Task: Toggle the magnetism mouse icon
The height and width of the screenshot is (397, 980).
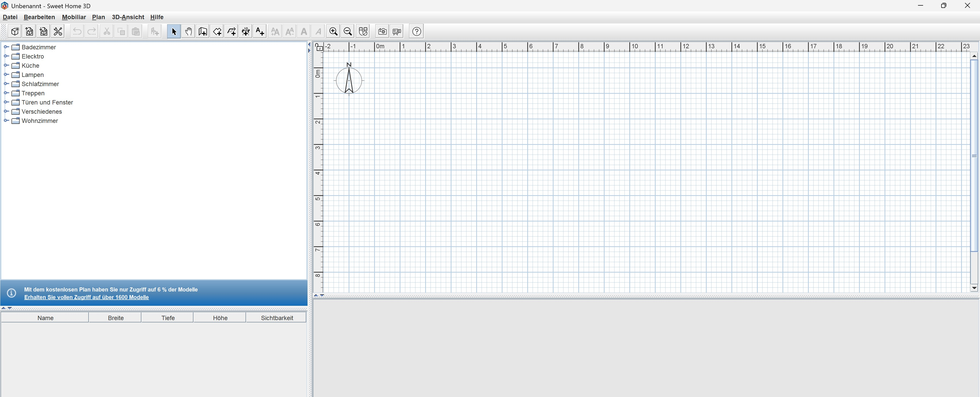Action: click(363, 31)
